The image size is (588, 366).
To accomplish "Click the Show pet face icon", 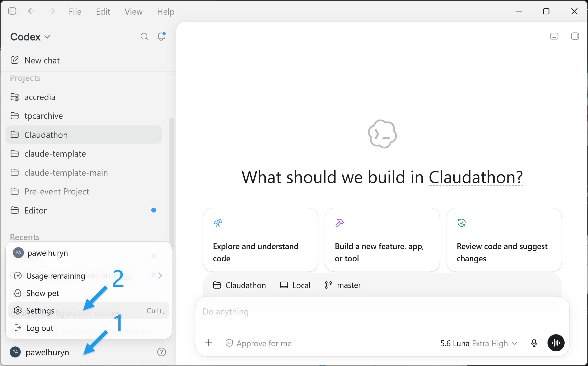I will click(x=18, y=293).
